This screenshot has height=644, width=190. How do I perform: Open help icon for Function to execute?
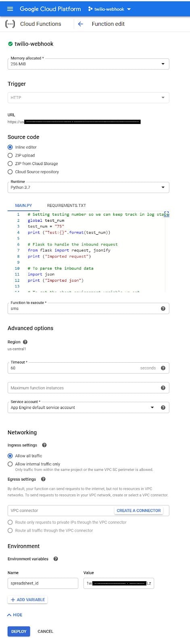pos(163,309)
